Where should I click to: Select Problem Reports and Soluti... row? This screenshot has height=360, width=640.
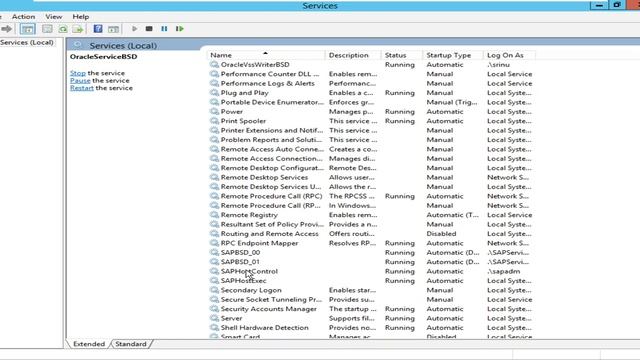(371, 140)
